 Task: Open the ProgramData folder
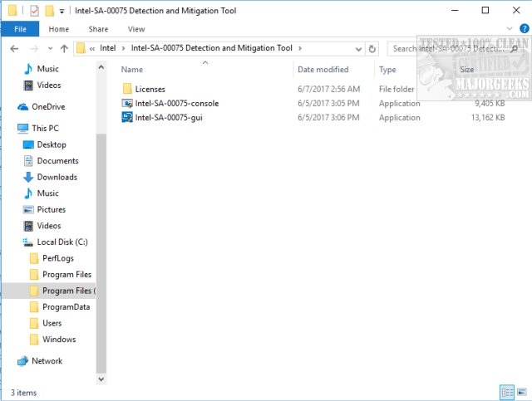[x=66, y=307]
